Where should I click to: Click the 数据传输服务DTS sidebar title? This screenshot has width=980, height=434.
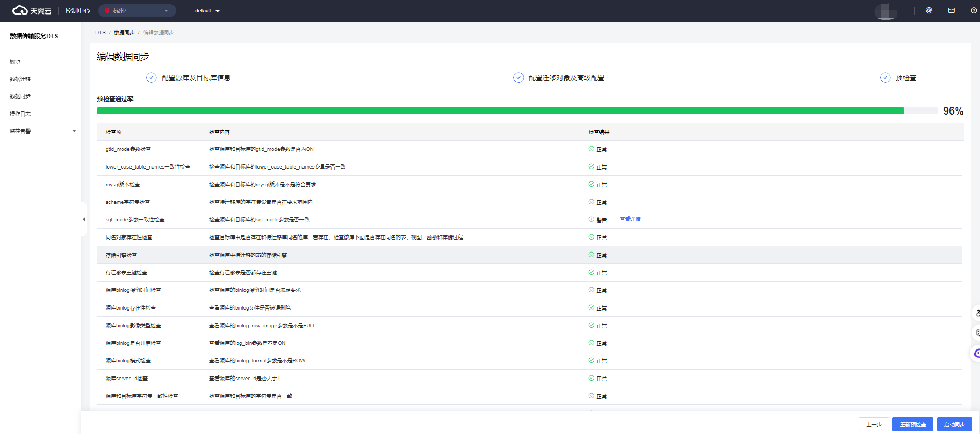[x=34, y=36]
